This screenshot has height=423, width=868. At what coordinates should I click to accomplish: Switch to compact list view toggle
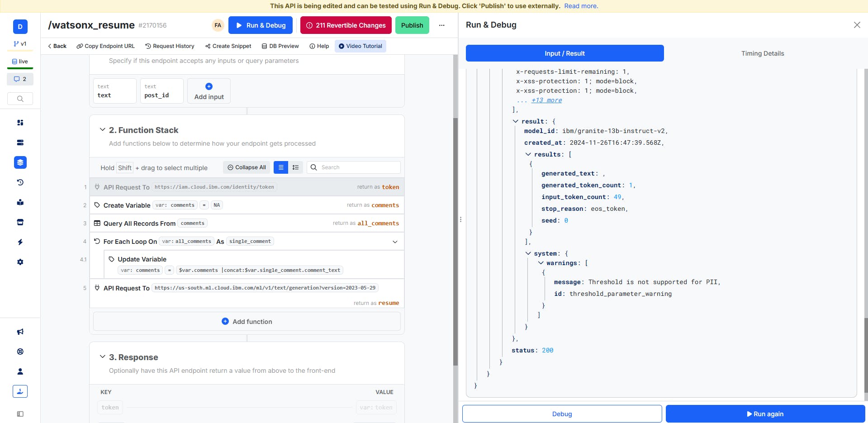click(281, 167)
